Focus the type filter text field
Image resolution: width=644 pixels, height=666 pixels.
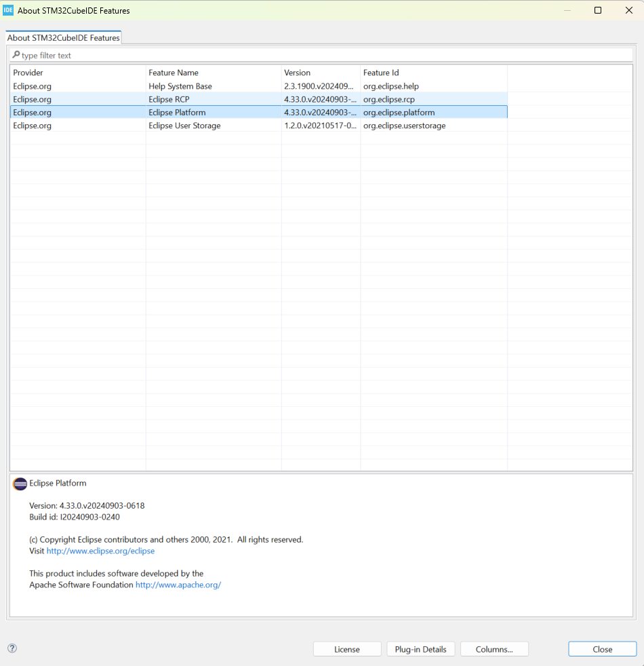(x=321, y=55)
